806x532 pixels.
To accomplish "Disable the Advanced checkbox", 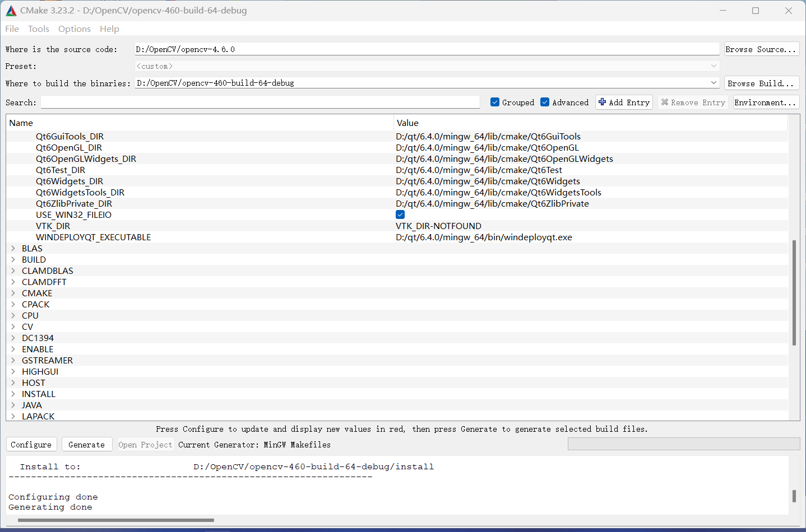I will click(x=545, y=102).
